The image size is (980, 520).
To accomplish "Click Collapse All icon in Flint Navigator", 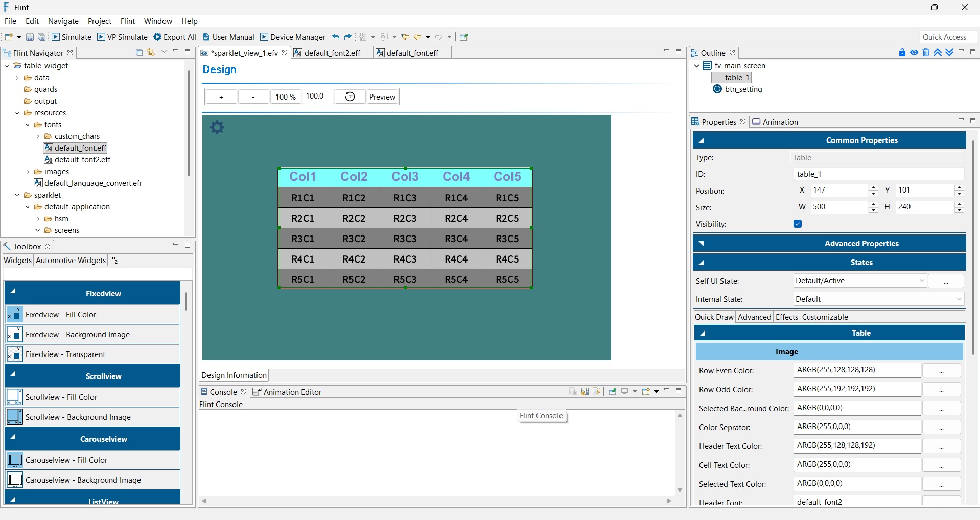I will coord(139,52).
